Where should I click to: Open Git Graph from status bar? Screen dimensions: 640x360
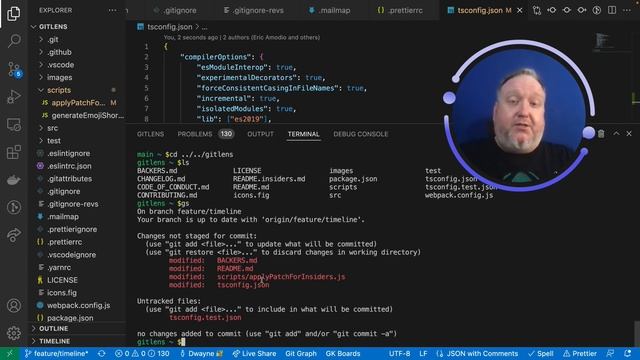tap(301, 353)
